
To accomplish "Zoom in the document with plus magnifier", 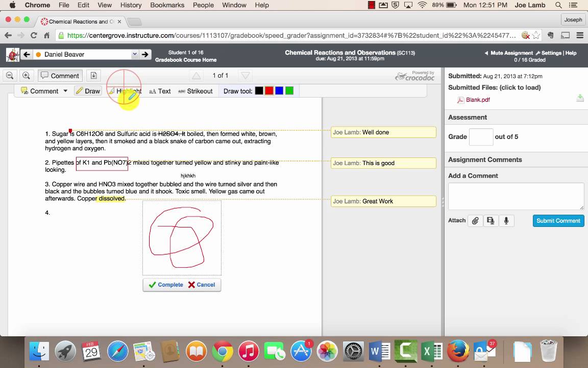I will (26, 76).
